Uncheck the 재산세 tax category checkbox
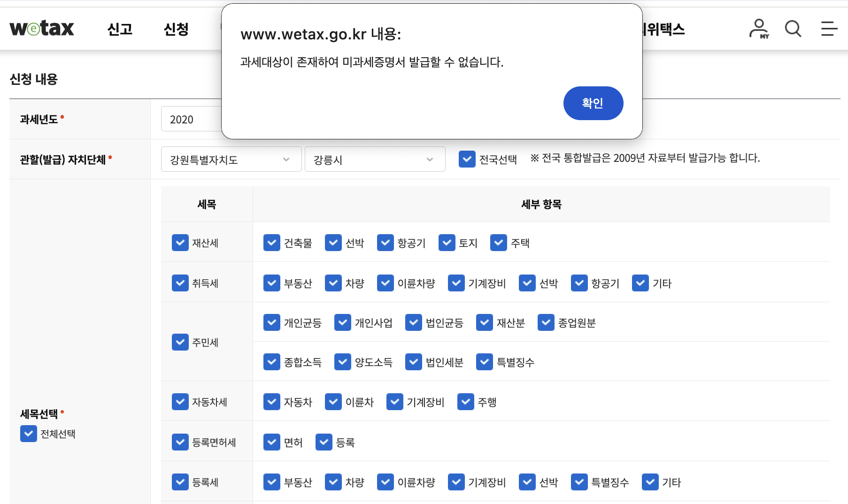This screenshot has width=848, height=504. [180, 243]
